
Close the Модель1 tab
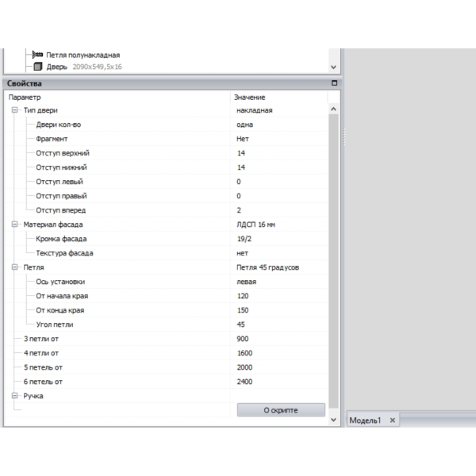click(392, 420)
